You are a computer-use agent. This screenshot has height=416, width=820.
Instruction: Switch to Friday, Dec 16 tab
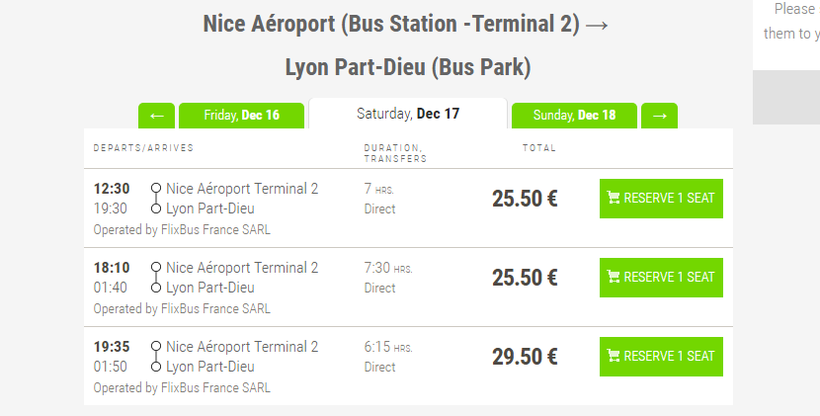tap(242, 115)
